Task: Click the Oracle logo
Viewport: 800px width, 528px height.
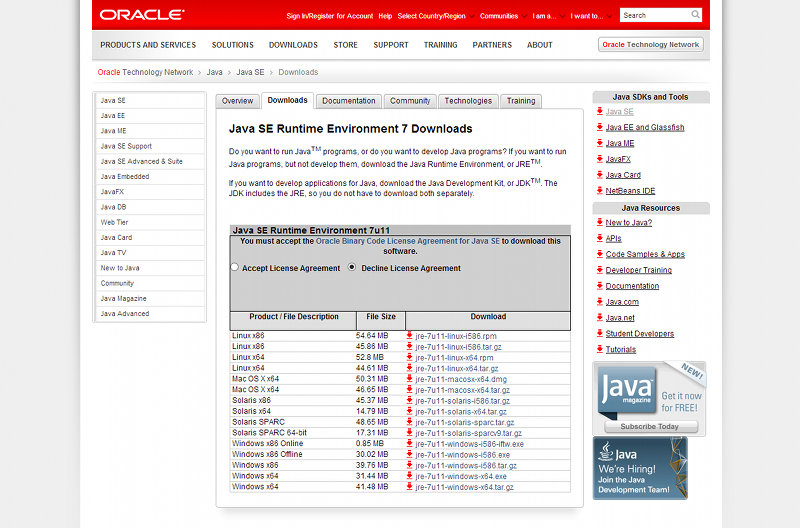Action: pyautogui.click(x=142, y=15)
